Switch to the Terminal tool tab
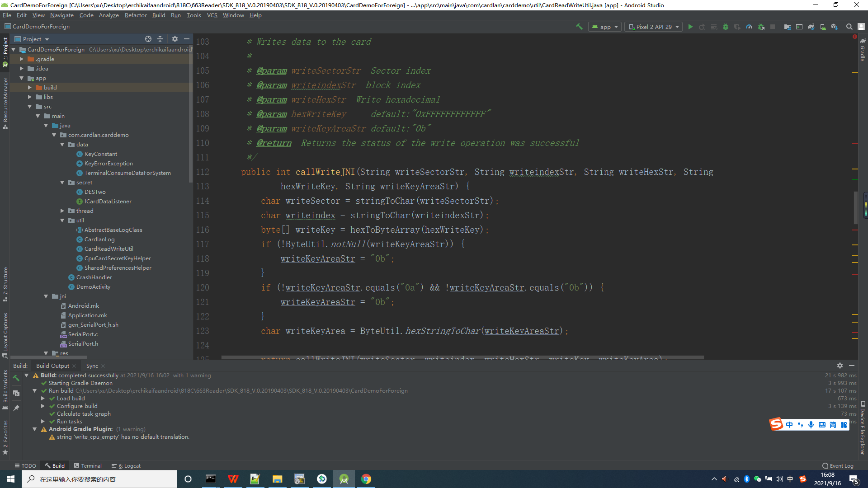868x488 pixels. [88, 465]
